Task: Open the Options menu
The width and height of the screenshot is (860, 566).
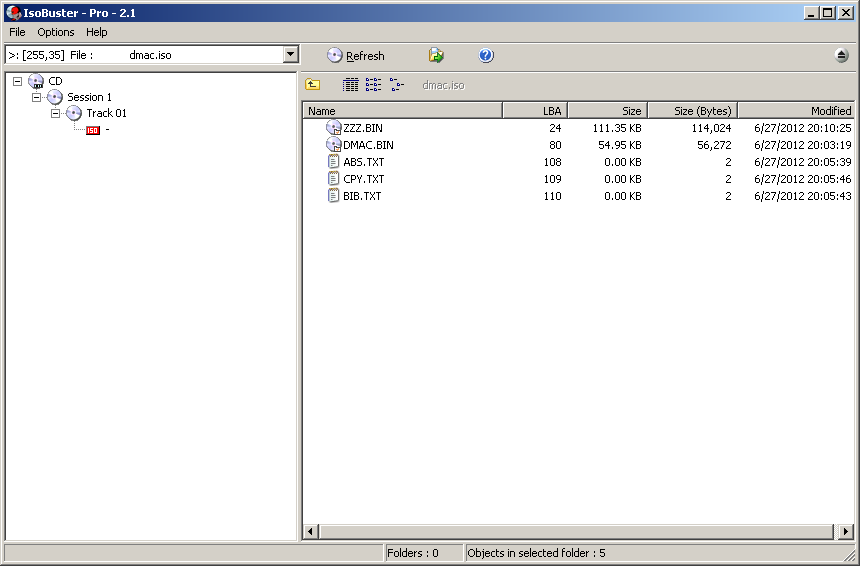Action: [55, 32]
